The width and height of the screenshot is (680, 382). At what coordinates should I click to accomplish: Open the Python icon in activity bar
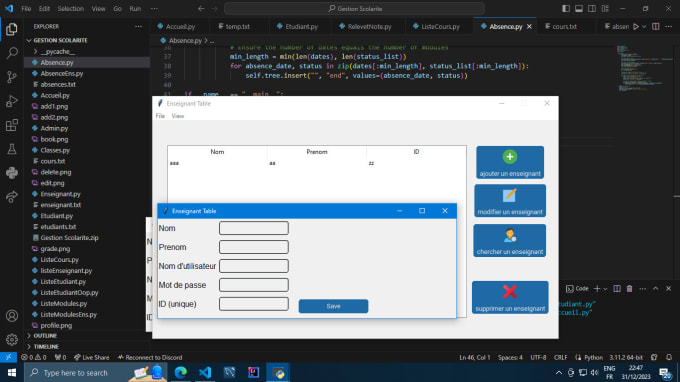point(12,173)
